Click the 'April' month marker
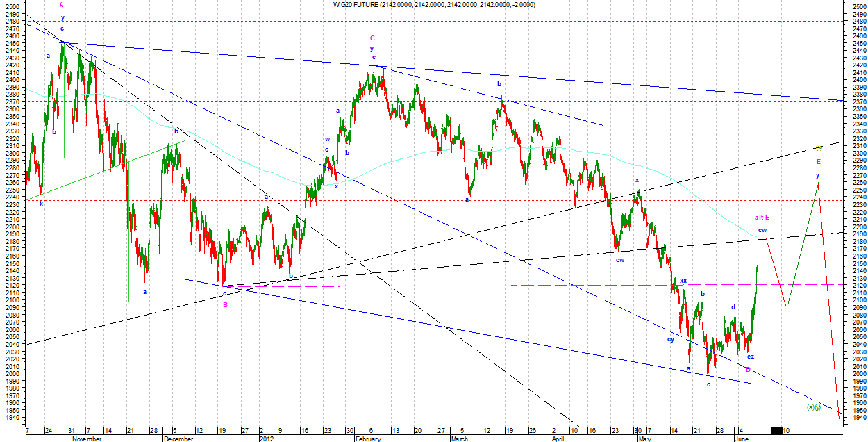868x442 pixels. click(558, 439)
